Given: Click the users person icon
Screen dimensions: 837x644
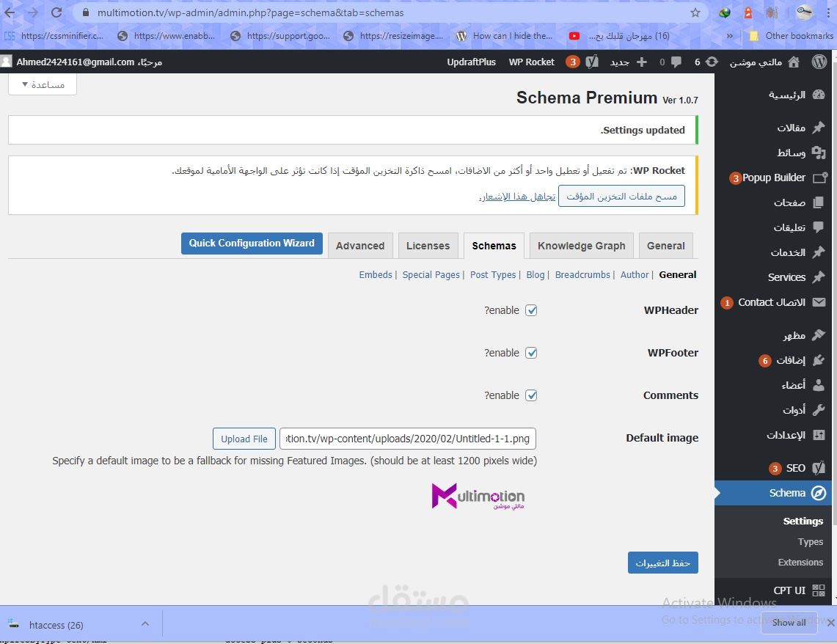Looking at the screenshot, I should click(819, 384).
